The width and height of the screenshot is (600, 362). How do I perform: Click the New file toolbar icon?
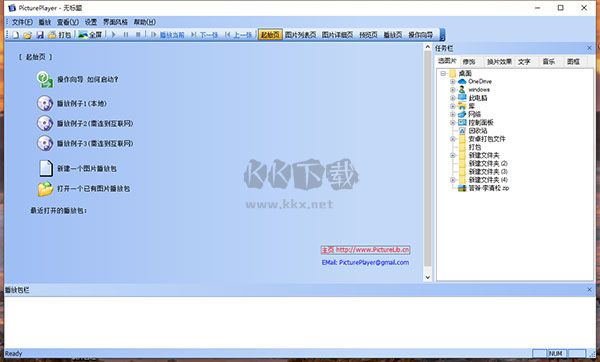pos(16,35)
